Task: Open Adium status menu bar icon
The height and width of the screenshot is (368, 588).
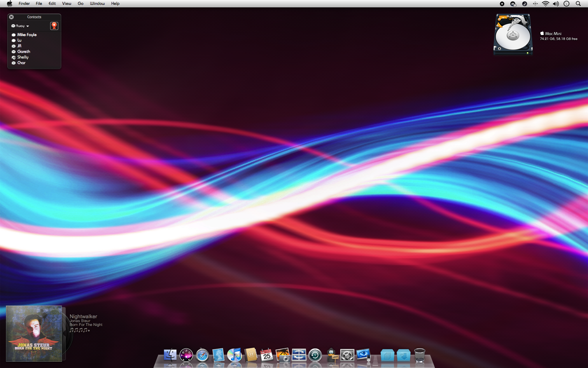Action: [x=513, y=4]
